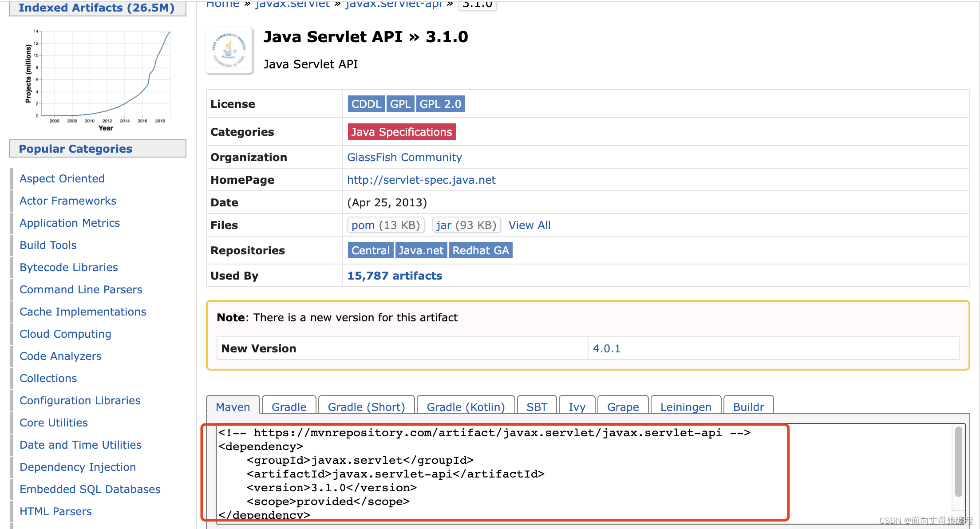
Task: Open the GlassFish Community organization link
Action: click(404, 157)
